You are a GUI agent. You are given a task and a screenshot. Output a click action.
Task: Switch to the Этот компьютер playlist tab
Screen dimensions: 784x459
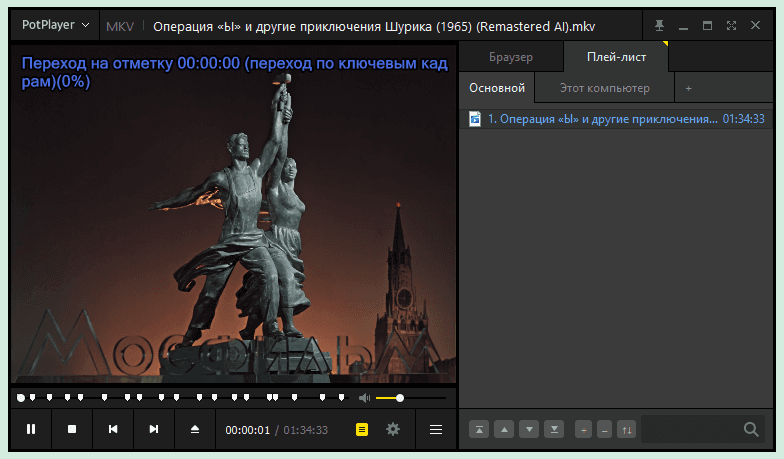(604, 88)
